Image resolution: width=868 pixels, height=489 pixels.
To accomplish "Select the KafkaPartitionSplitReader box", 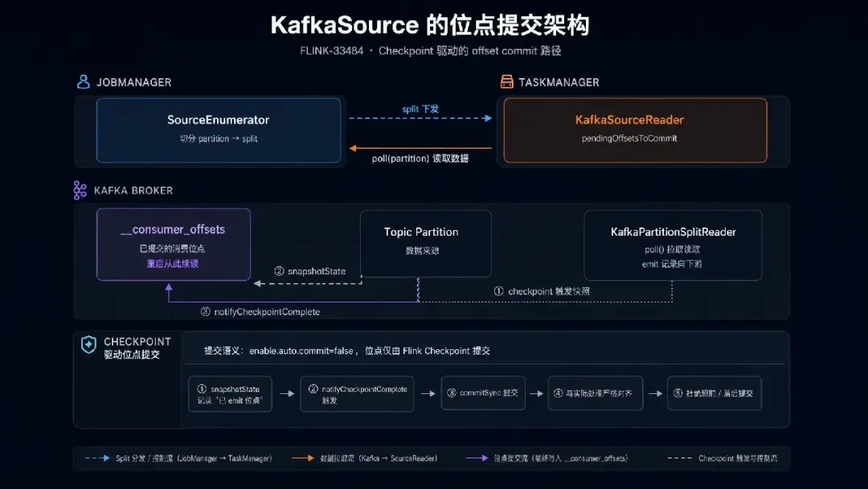I will pos(674,244).
